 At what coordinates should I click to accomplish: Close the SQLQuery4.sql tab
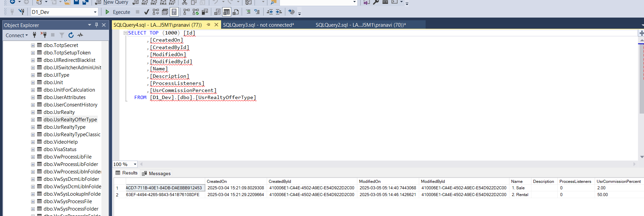[x=216, y=25]
